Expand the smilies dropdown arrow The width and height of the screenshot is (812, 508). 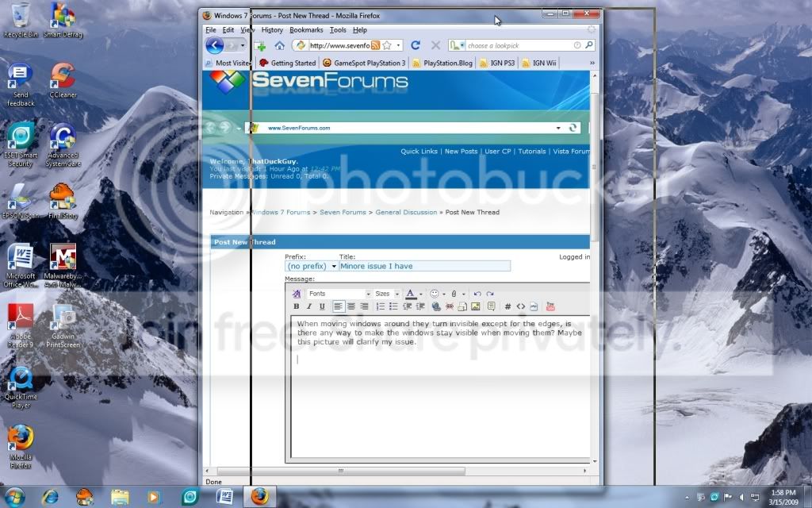click(x=444, y=294)
